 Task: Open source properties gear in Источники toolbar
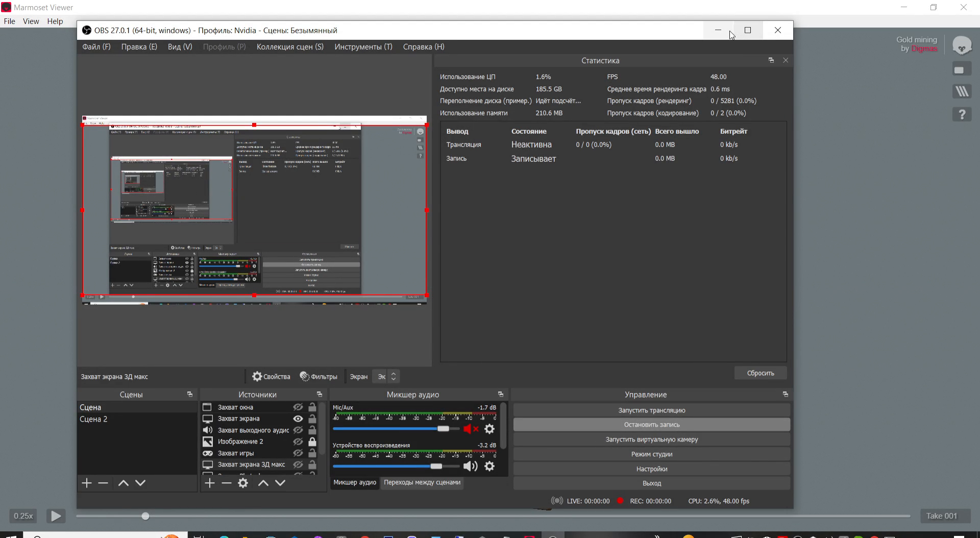tap(243, 483)
